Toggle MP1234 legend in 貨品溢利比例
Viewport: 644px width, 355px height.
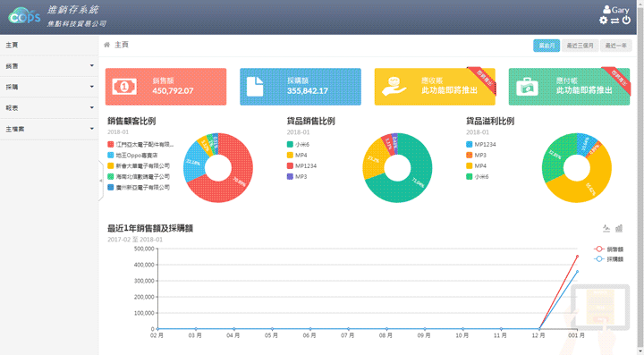coord(481,145)
